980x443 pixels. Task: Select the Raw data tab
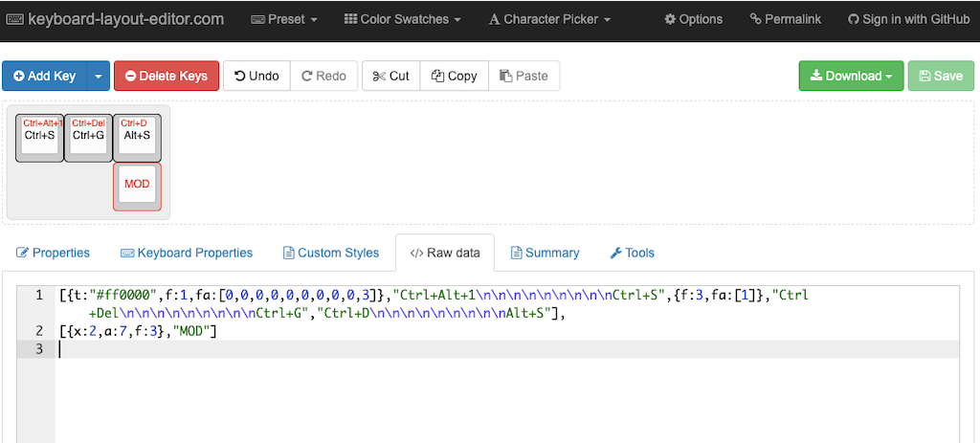445,253
